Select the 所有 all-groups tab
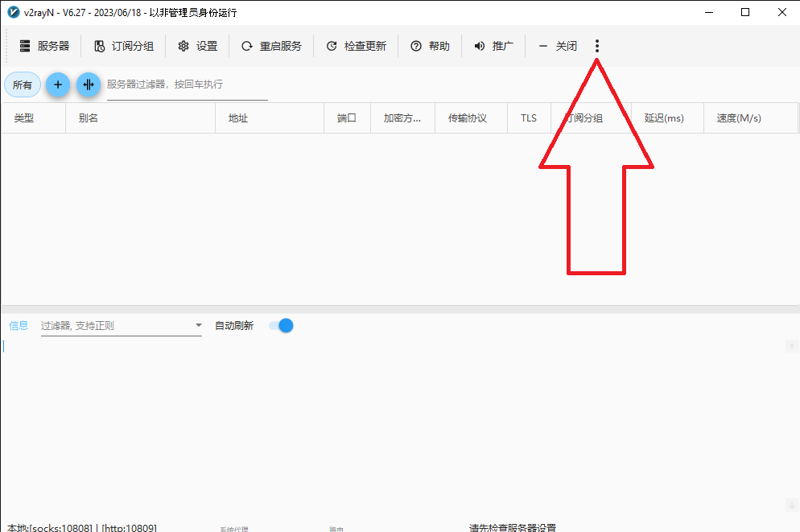The width and height of the screenshot is (800, 532). pos(23,85)
